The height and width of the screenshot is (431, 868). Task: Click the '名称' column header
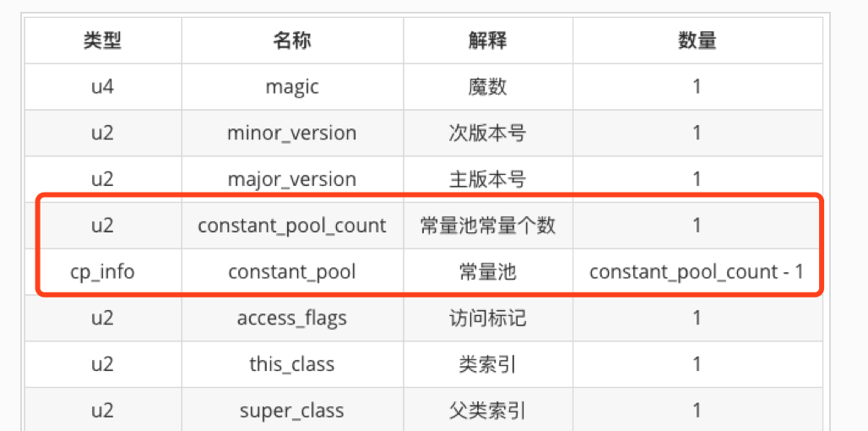(x=292, y=40)
